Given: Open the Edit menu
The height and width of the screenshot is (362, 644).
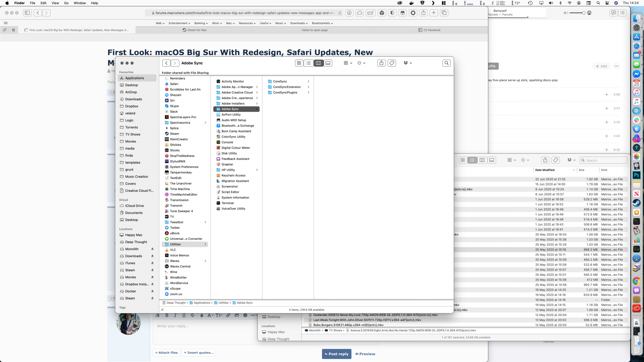Looking at the screenshot, I should pos(43,3).
